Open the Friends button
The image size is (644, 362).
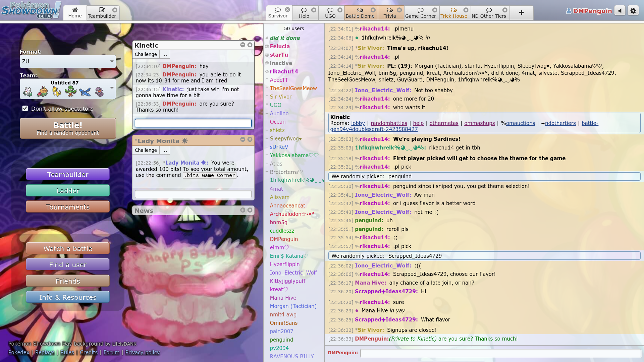[x=68, y=281]
